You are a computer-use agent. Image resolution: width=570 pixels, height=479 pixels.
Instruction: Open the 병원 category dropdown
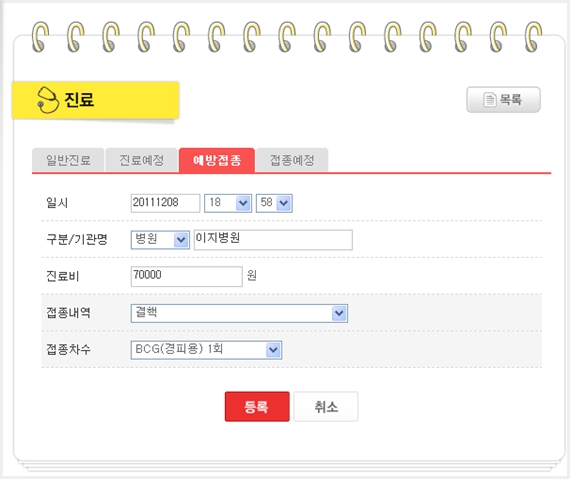(160, 240)
